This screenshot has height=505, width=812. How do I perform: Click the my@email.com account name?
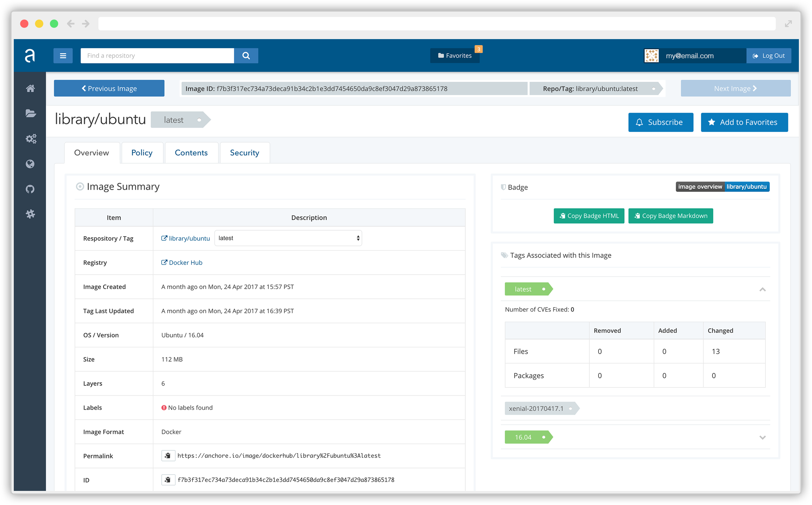click(690, 56)
